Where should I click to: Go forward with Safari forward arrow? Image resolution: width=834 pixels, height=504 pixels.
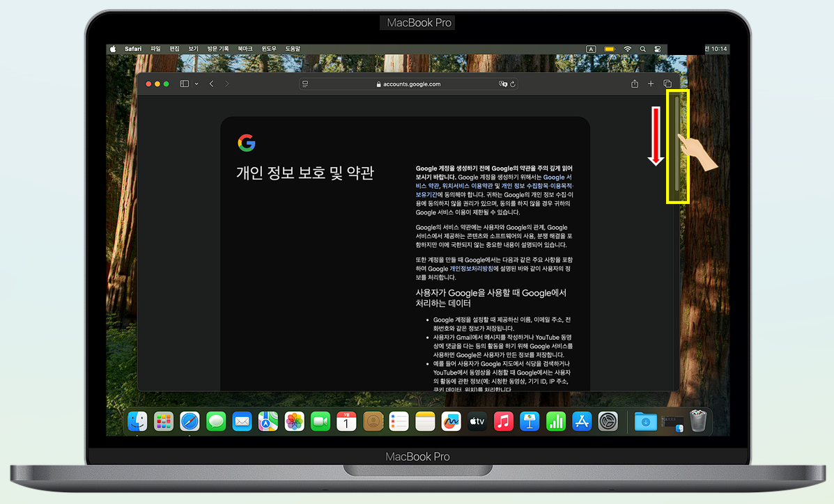(227, 84)
